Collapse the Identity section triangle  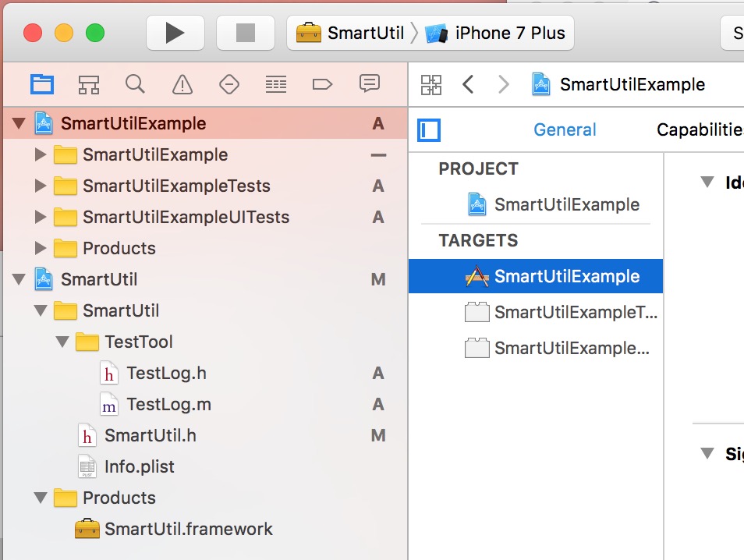coord(707,182)
